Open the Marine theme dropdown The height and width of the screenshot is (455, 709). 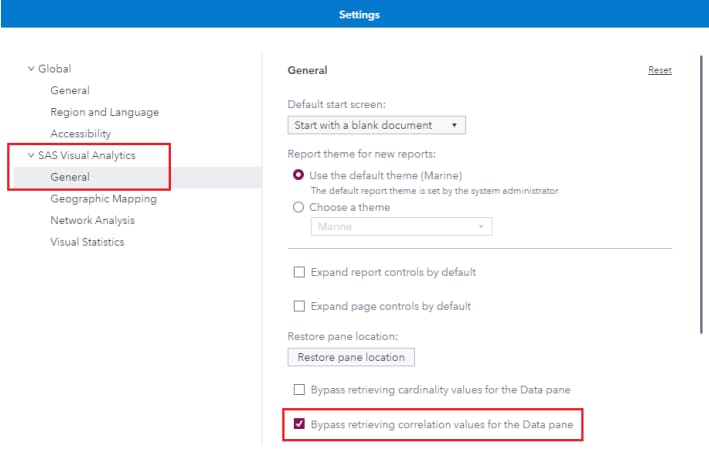click(401, 227)
